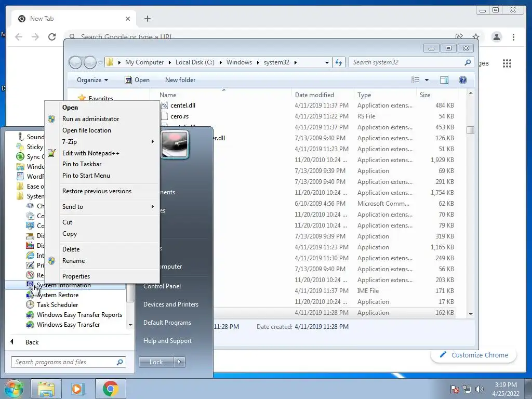Click the network tray icon

(x=467, y=389)
